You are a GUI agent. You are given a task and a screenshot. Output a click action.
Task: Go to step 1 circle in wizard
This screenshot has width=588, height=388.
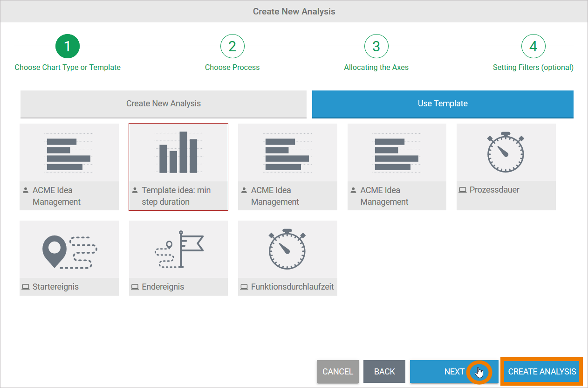[68, 46]
